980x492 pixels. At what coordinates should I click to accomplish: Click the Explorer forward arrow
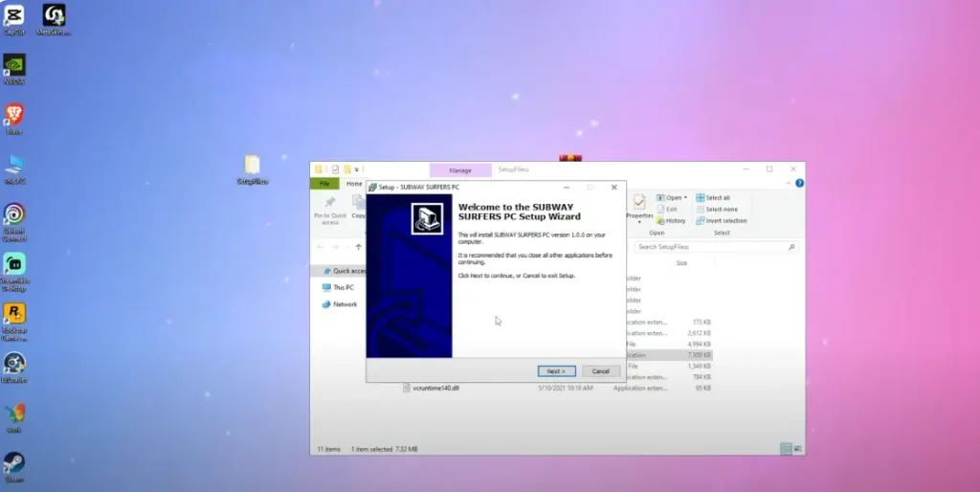point(335,247)
